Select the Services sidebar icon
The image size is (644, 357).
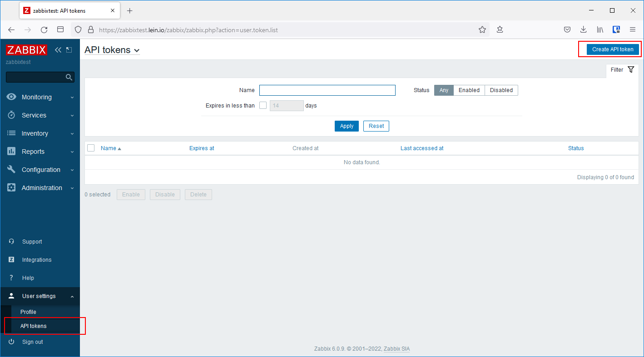click(11, 115)
